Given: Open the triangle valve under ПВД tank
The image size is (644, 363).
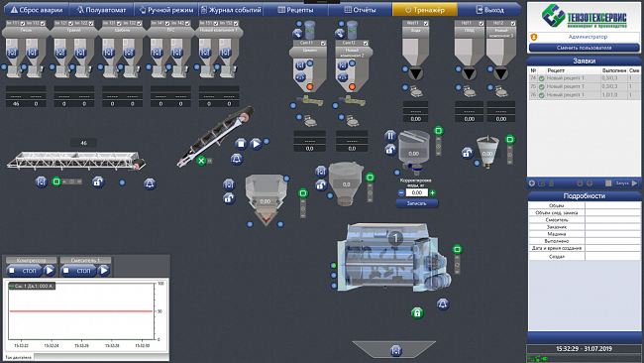Looking at the screenshot, I should pos(469,74).
